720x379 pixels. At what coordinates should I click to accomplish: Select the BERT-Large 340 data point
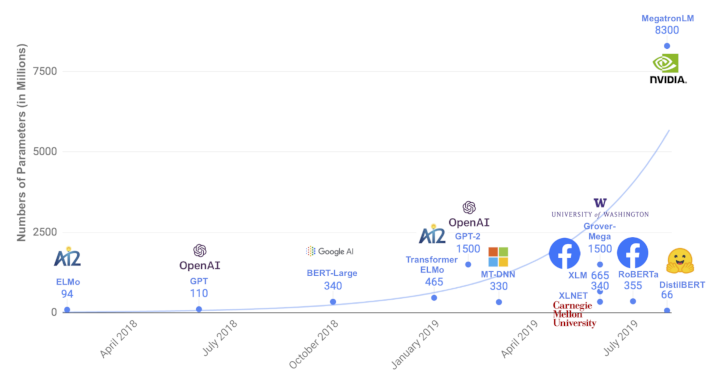click(333, 302)
